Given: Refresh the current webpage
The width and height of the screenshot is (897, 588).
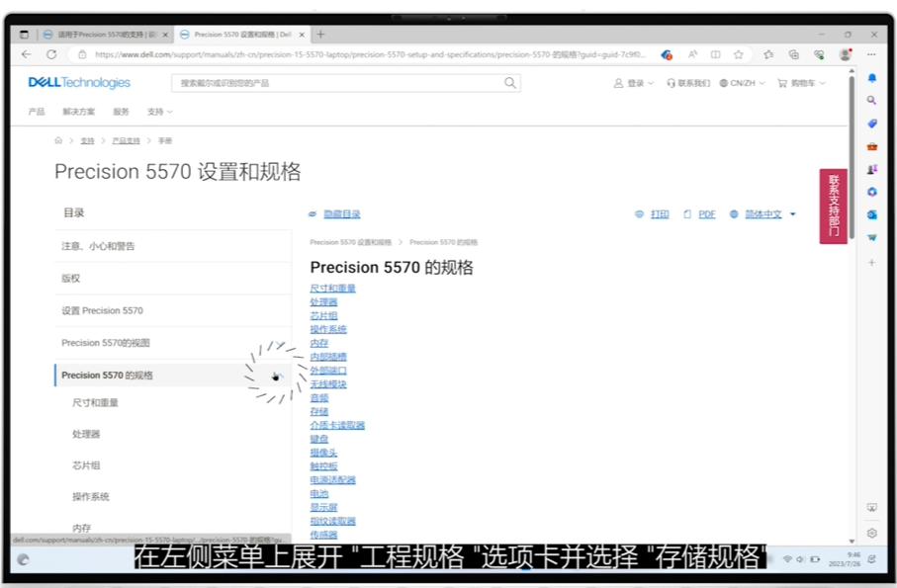Looking at the screenshot, I should pyautogui.click(x=51, y=54).
